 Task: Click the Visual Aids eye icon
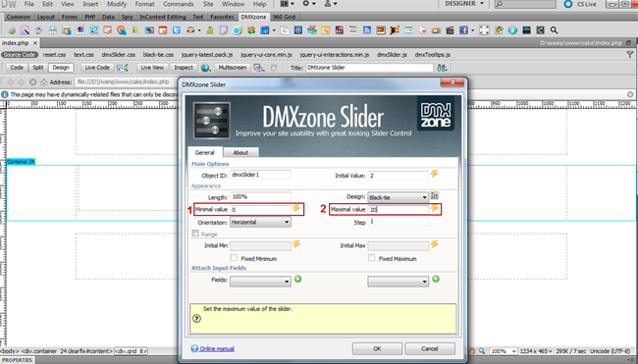(x=259, y=68)
